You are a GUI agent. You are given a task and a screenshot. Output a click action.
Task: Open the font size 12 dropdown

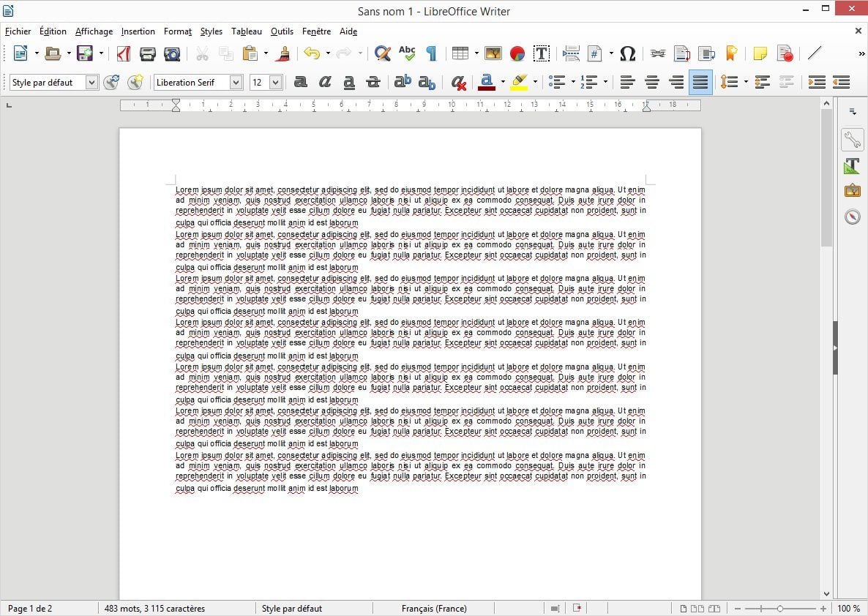pos(275,83)
